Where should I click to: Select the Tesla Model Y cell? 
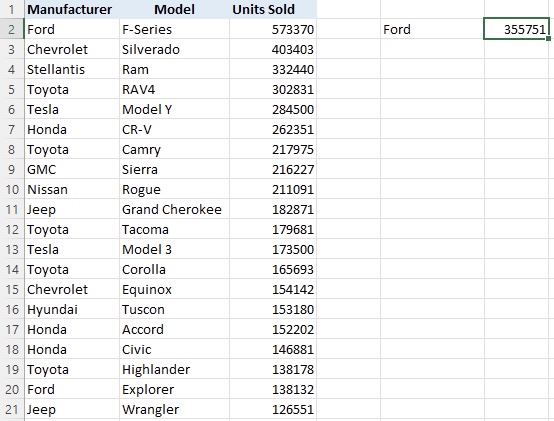(175, 109)
